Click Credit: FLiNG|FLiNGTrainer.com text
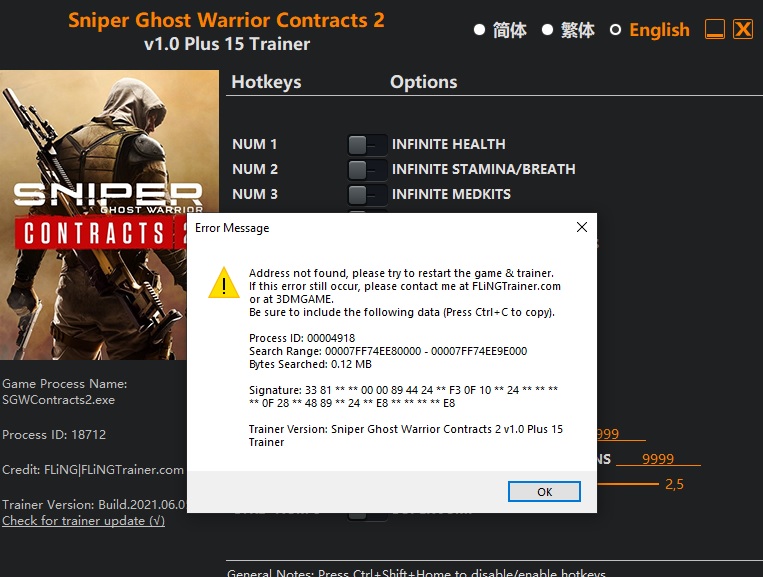 point(93,469)
